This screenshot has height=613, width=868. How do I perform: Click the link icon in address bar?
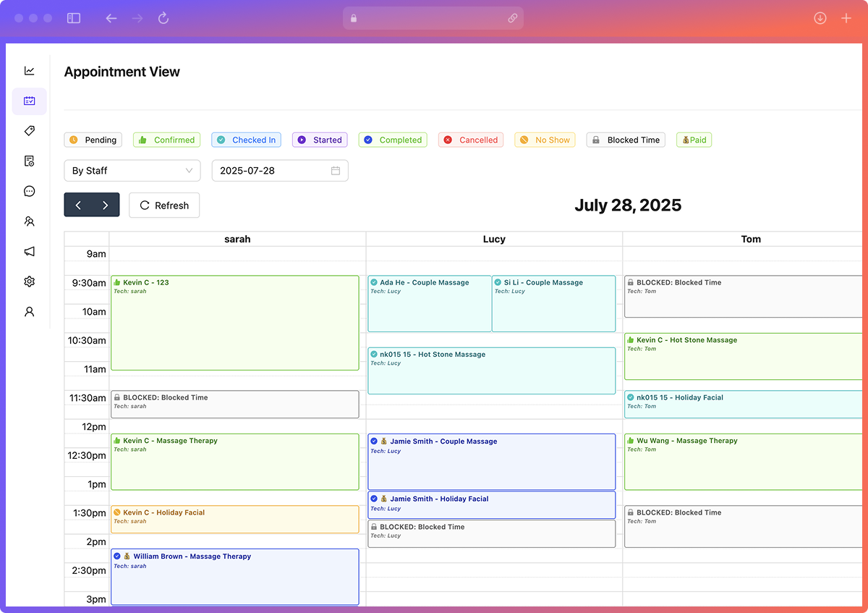(513, 18)
